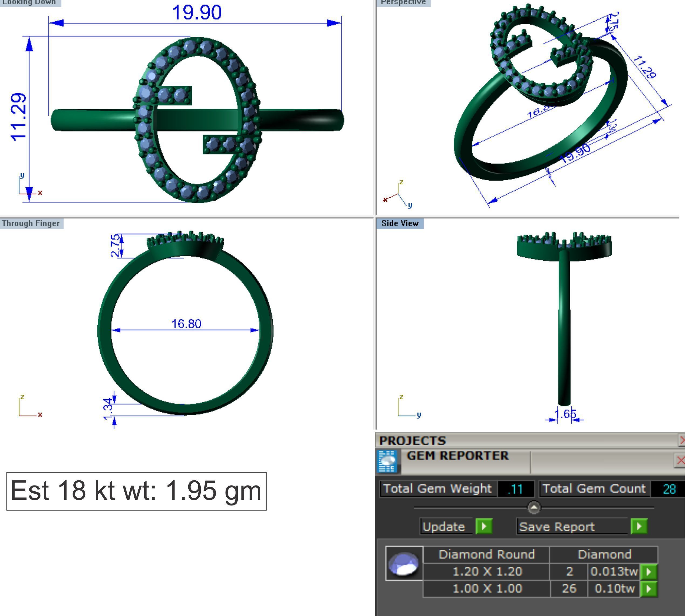Click the 0.013tw weight cell

[x=614, y=572]
